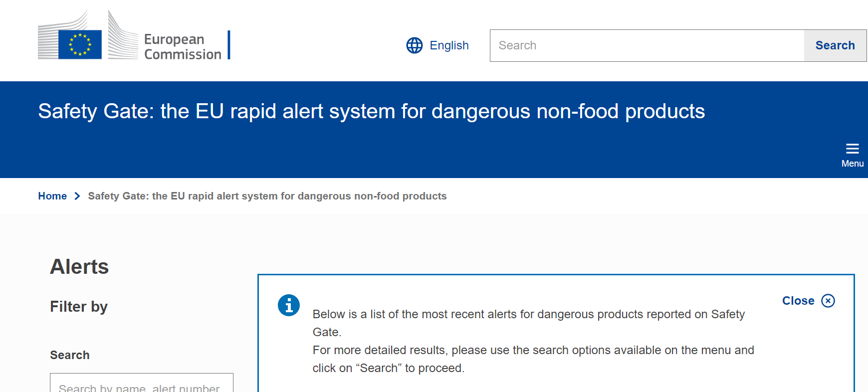This screenshot has width=868, height=392.
Task: Click the blue information icon
Action: click(x=289, y=305)
